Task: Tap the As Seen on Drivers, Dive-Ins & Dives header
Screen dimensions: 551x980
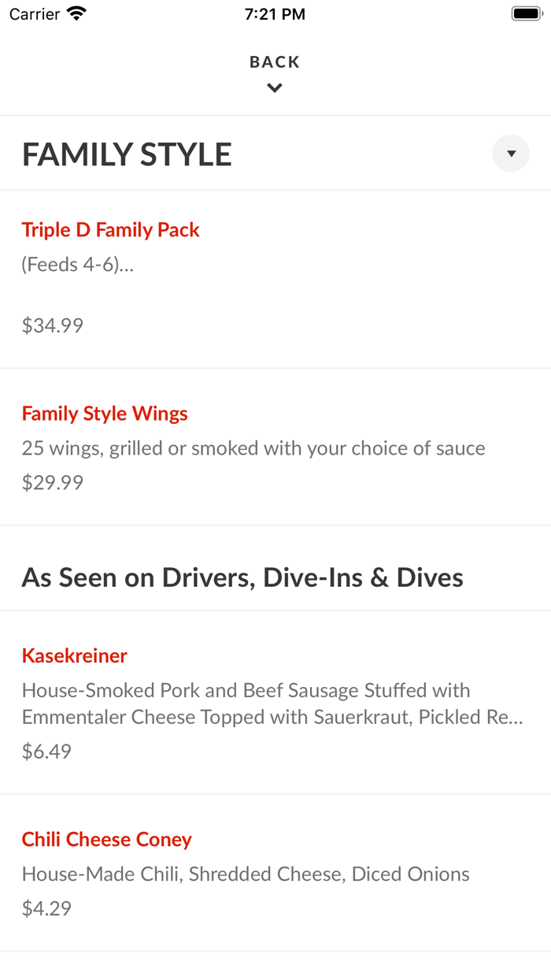Action: 242,577
